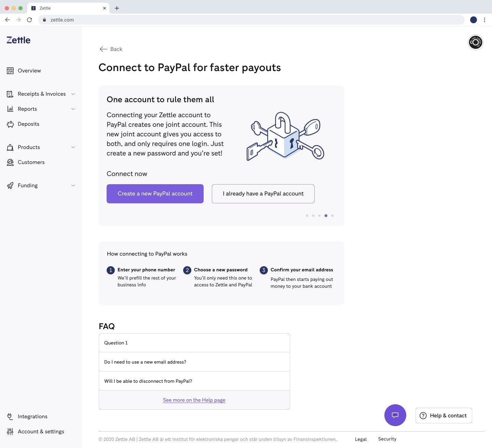The width and height of the screenshot is (492, 448).
Task: Click the profile avatar logo top right
Action: pyautogui.click(x=475, y=42)
